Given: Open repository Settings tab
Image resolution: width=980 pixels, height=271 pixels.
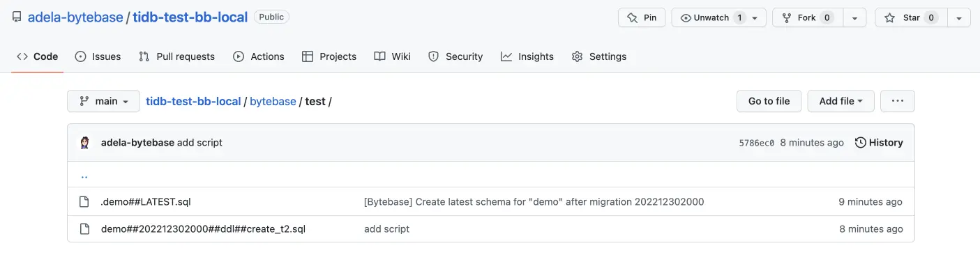Looking at the screenshot, I should 599,56.
